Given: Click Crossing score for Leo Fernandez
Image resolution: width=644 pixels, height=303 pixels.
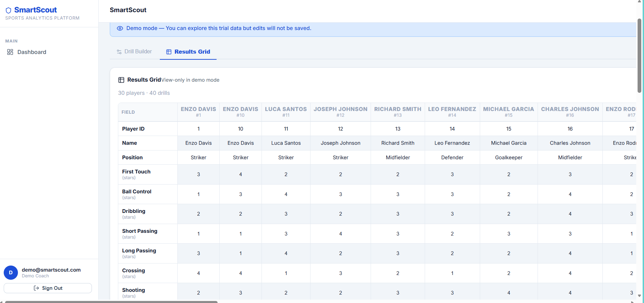Looking at the screenshot, I should (452, 273).
